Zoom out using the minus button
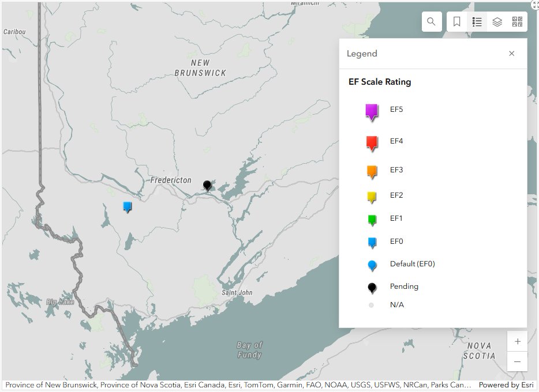 point(517,362)
